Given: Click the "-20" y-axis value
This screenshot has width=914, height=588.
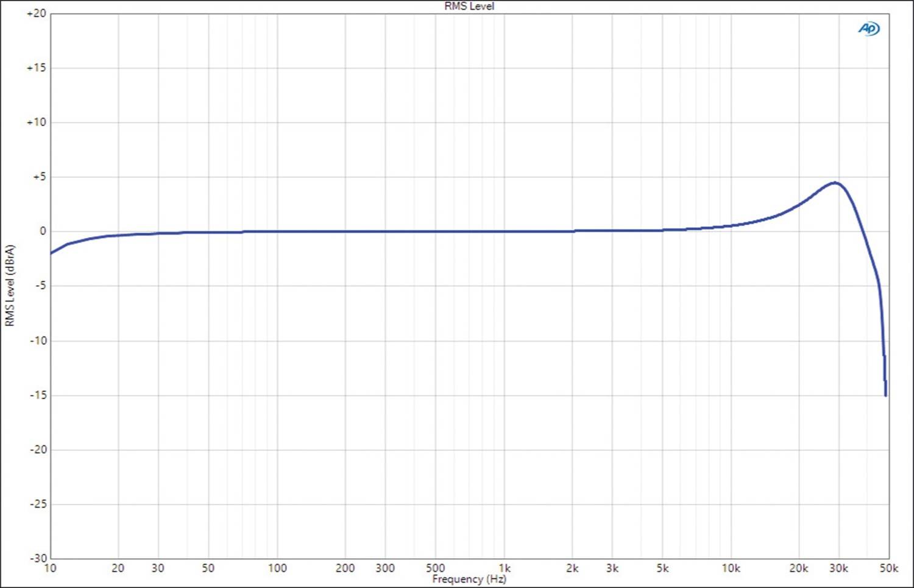Looking at the screenshot, I should coord(38,449).
